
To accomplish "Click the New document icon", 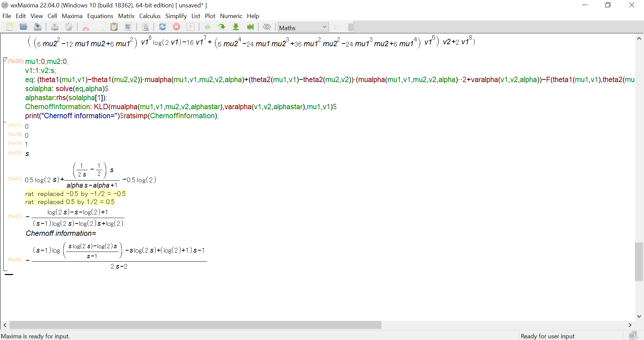I will (x=9, y=27).
